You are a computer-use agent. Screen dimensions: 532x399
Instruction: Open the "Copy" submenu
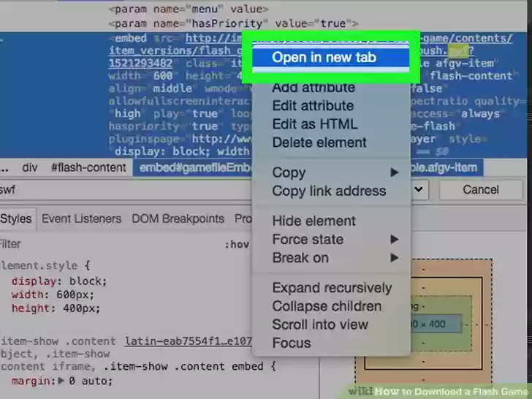[331, 172]
